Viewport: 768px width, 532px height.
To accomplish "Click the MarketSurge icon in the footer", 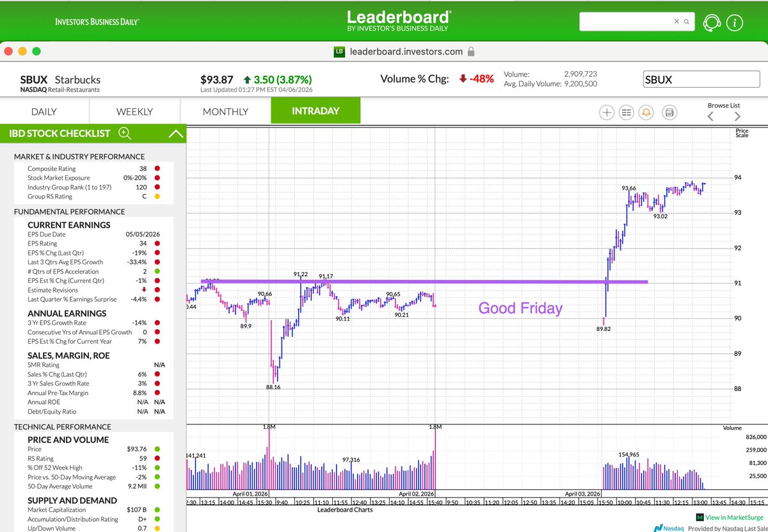I will coord(700,517).
